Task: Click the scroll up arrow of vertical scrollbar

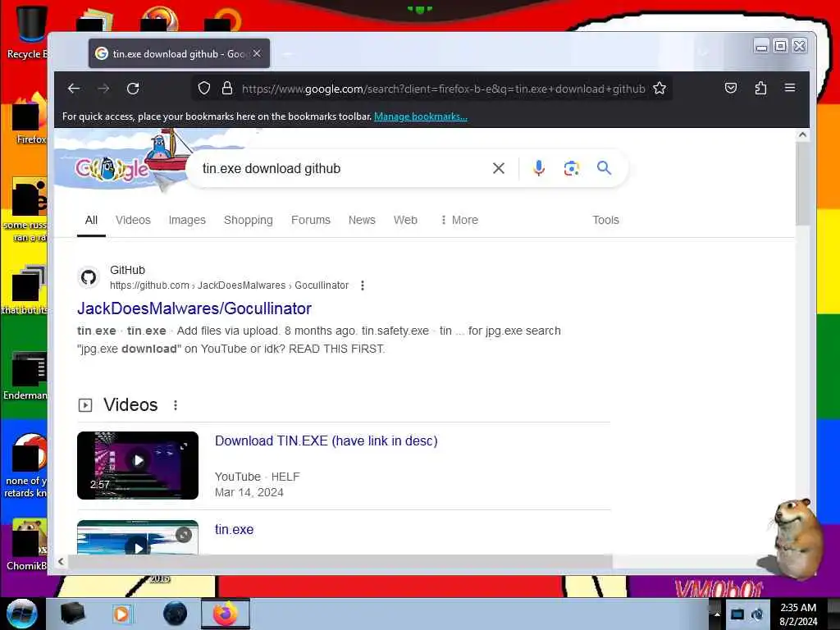Action: coord(802,135)
